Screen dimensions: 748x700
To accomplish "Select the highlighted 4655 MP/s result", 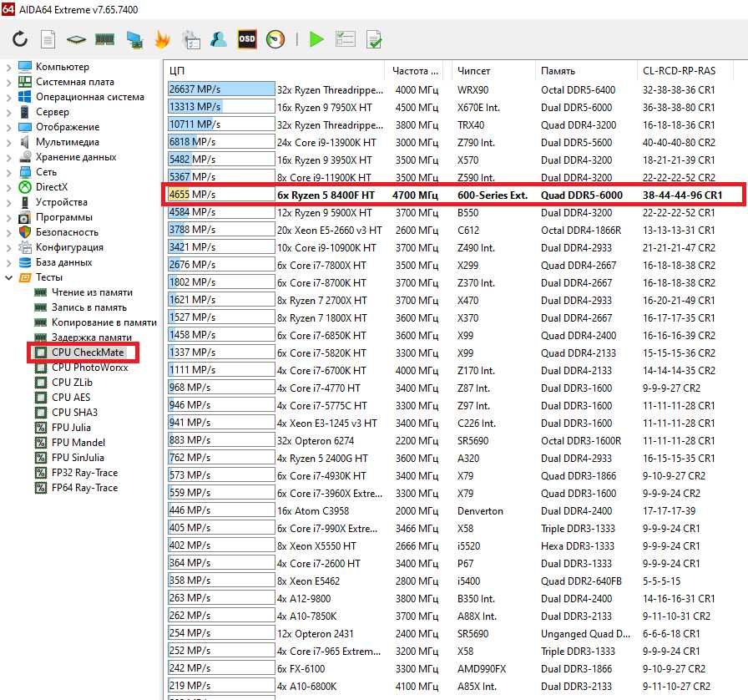I will click(221, 195).
